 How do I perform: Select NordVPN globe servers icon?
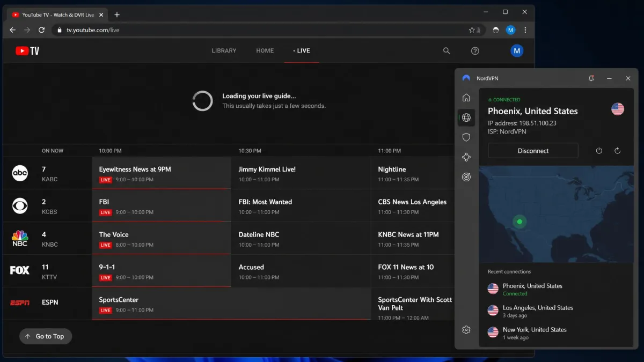click(466, 117)
